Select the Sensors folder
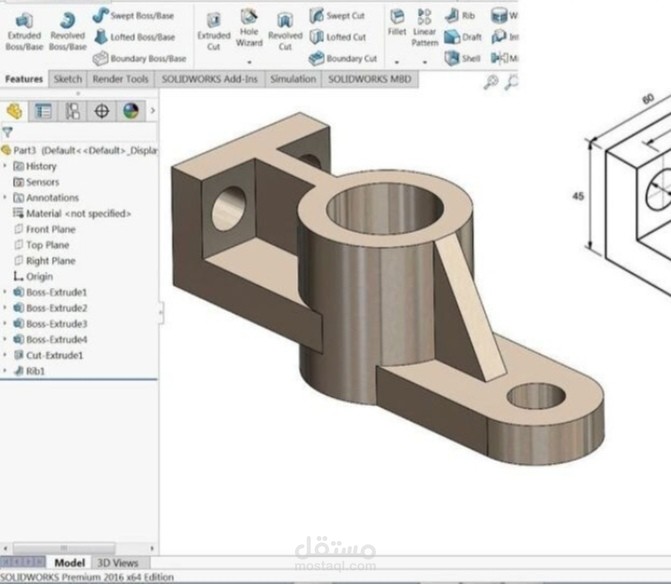 [36, 182]
